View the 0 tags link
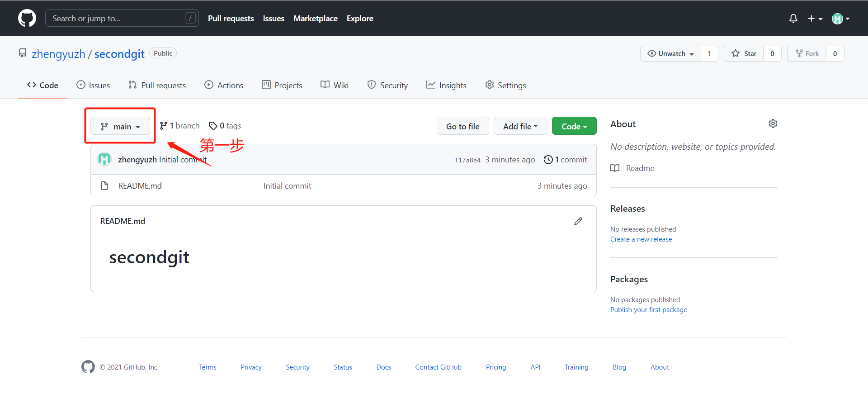 click(225, 126)
